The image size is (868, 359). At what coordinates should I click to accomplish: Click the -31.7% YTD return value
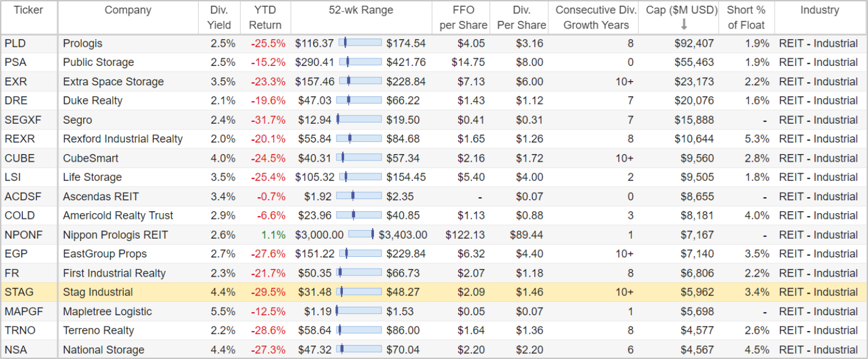(269, 120)
